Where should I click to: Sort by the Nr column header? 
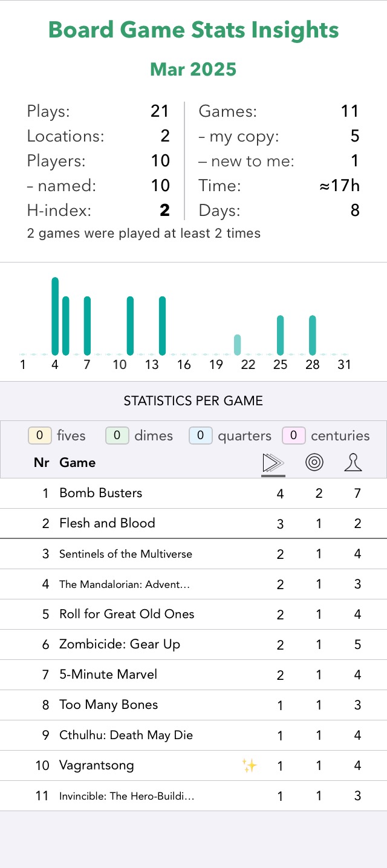42,463
